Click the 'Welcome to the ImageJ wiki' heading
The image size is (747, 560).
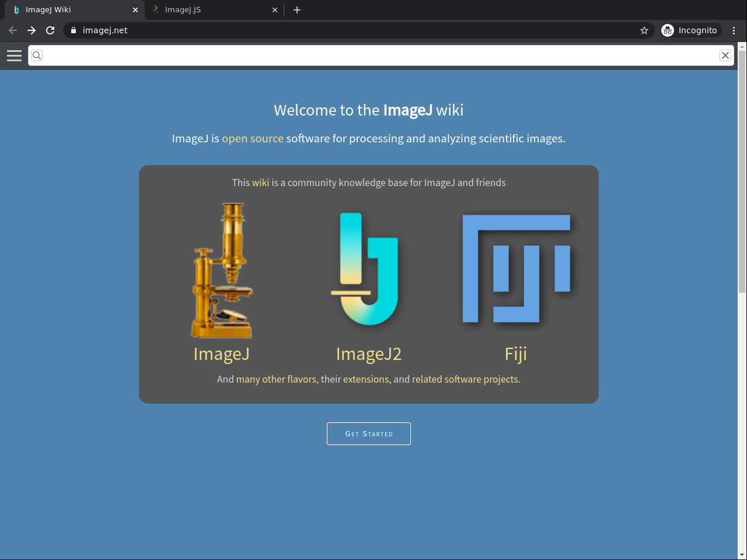coord(369,110)
